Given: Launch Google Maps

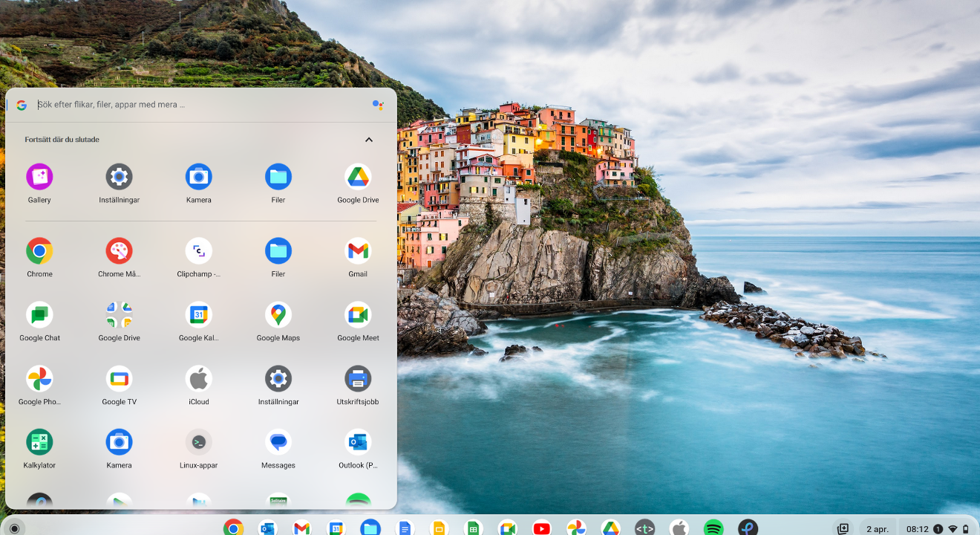Looking at the screenshot, I should (x=278, y=315).
